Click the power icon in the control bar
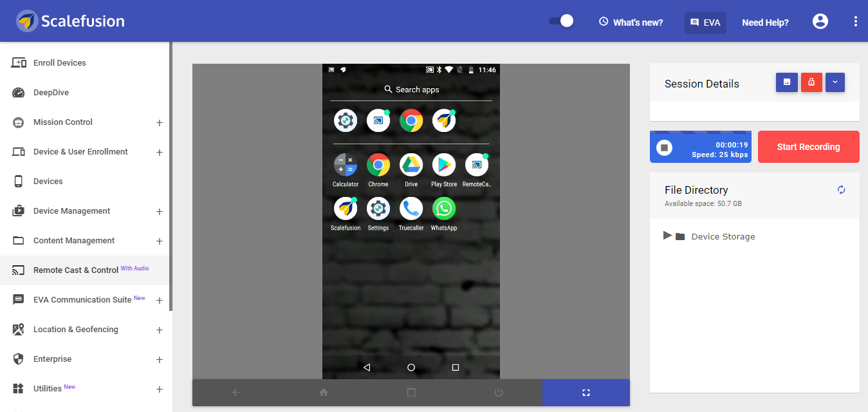The width and height of the screenshot is (868, 412). tap(499, 393)
